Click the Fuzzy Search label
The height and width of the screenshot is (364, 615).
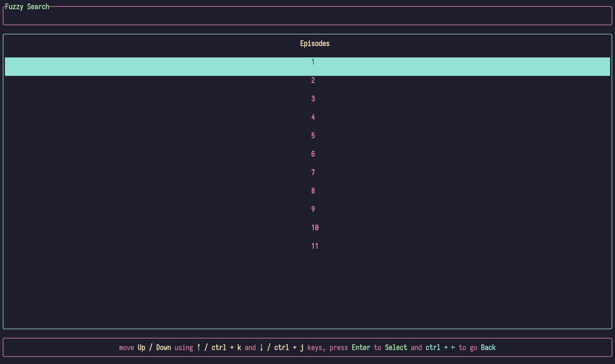click(x=27, y=7)
